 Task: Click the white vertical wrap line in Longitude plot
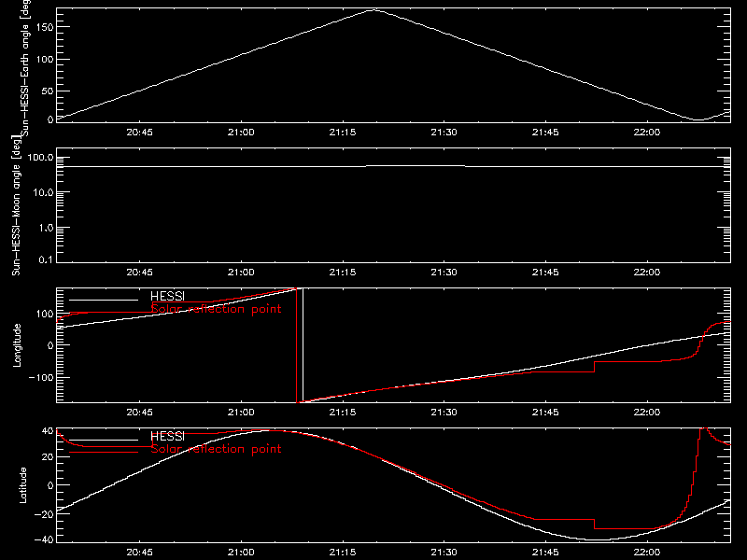(303, 345)
